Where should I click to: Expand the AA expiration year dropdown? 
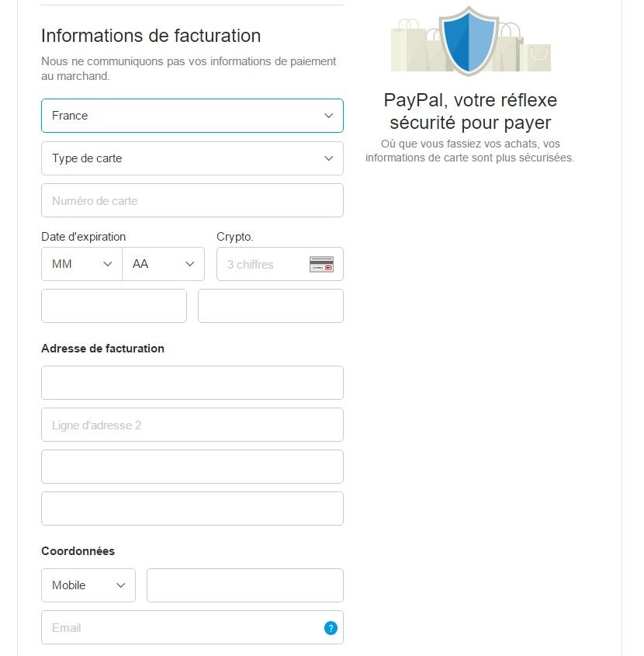163,264
